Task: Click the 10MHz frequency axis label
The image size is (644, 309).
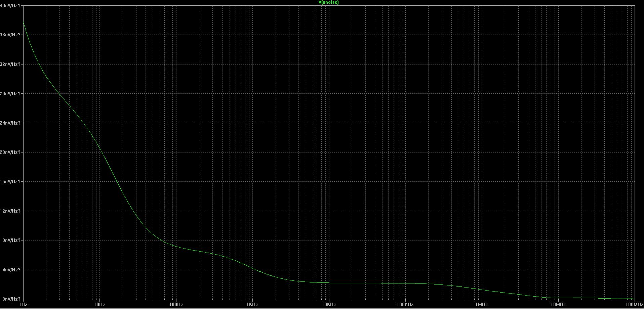Action: [x=558, y=305]
